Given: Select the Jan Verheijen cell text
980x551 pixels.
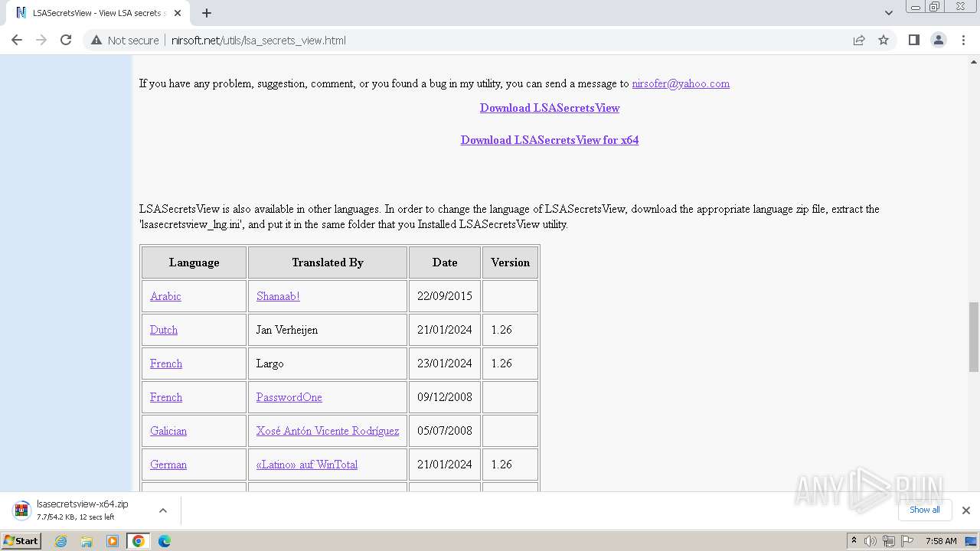Looking at the screenshot, I should click(x=287, y=330).
